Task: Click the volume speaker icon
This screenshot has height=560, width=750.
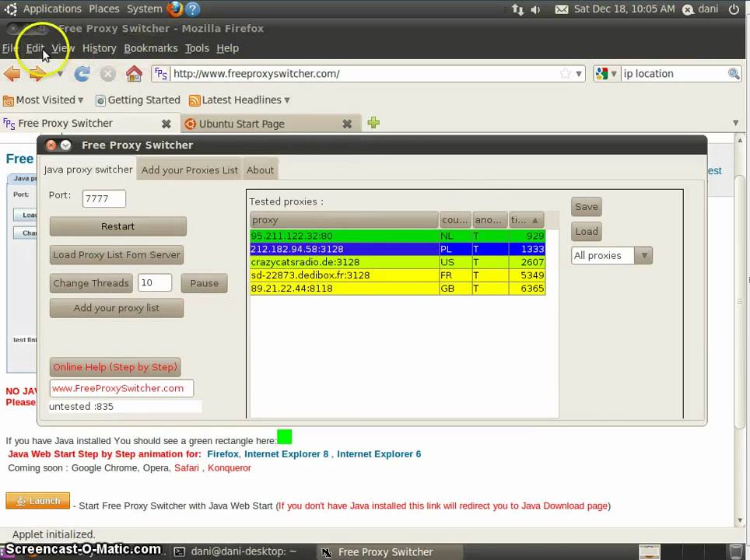Action: (535, 9)
